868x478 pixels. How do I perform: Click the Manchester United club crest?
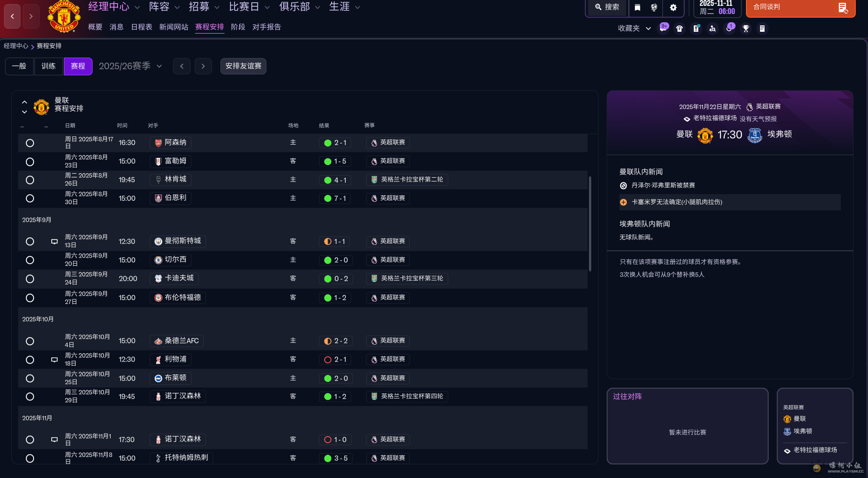click(x=64, y=17)
